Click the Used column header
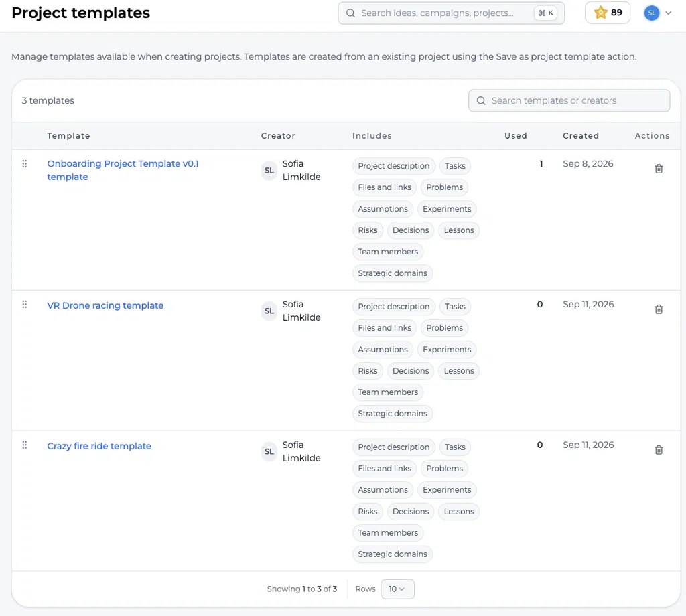The height and width of the screenshot is (616, 686). [516, 136]
